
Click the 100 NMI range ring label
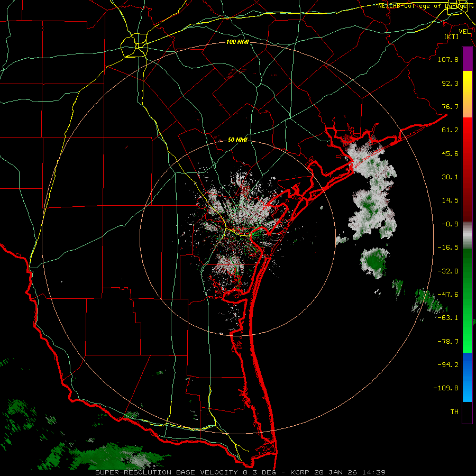click(x=237, y=42)
